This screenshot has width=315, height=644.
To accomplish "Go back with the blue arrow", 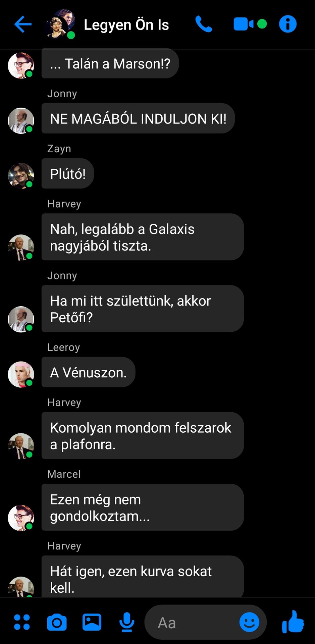I will click(23, 24).
